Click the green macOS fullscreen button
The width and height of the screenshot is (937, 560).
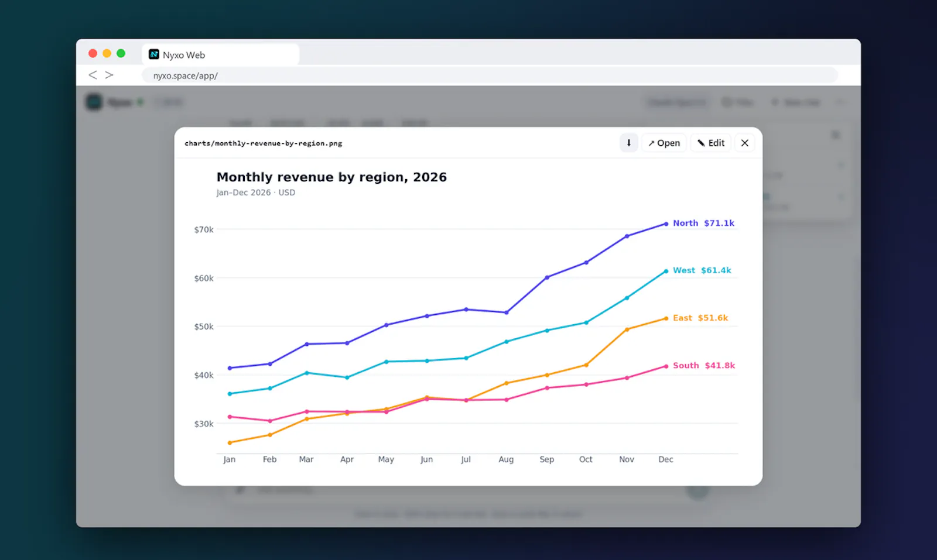[x=121, y=53]
